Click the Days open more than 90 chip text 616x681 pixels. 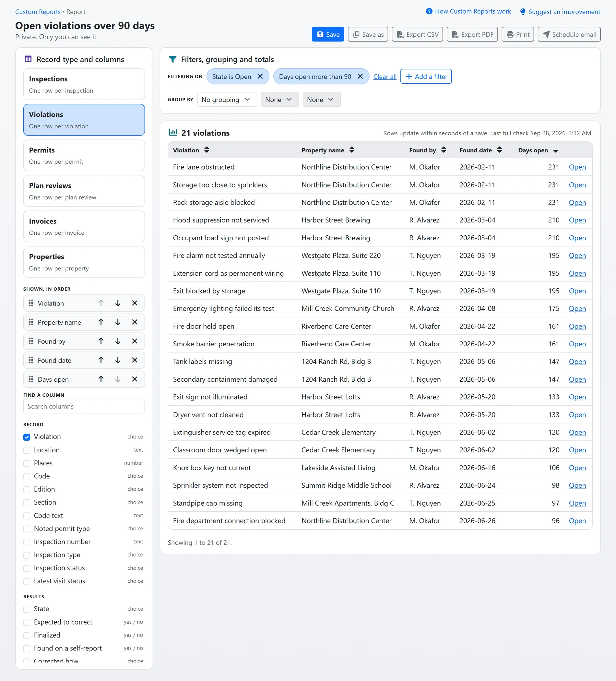pos(315,77)
